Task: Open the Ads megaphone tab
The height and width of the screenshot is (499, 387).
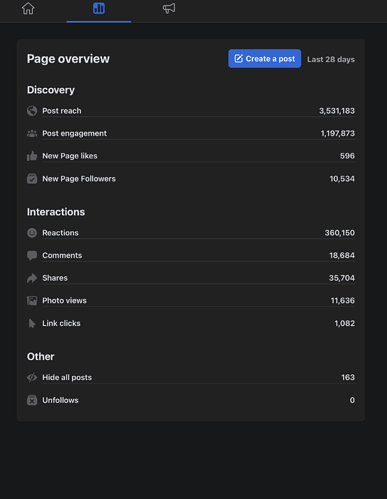Action: (169, 8)
